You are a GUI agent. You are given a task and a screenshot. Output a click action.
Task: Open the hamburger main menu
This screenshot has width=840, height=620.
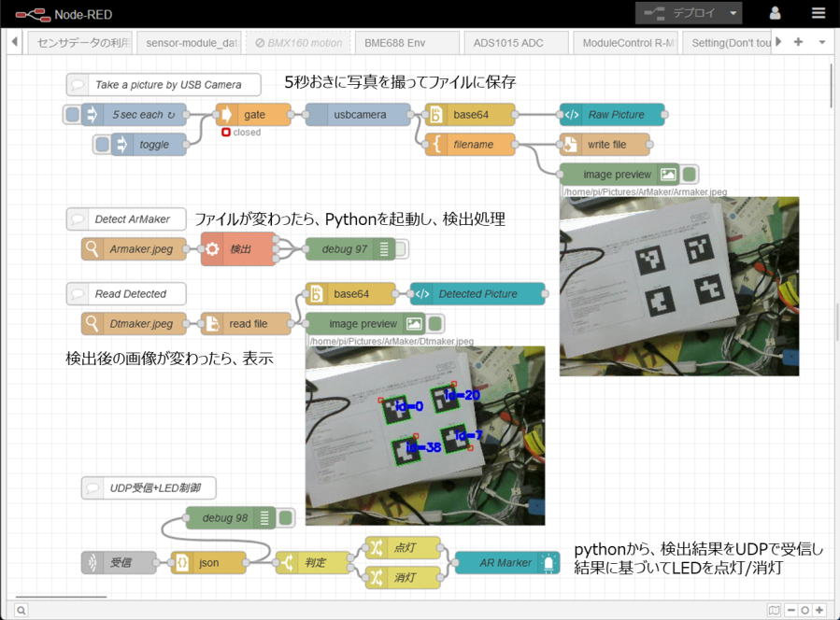[x=819, y=14]
